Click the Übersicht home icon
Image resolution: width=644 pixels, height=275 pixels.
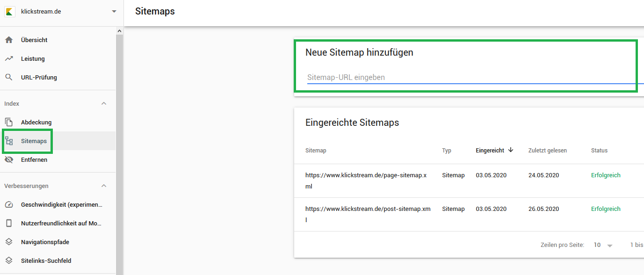(9, 40)
